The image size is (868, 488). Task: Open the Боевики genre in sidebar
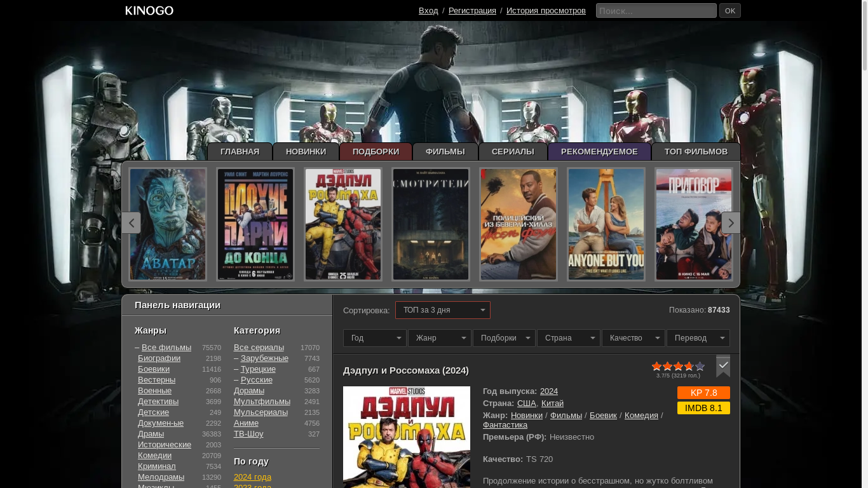point(154,369)
